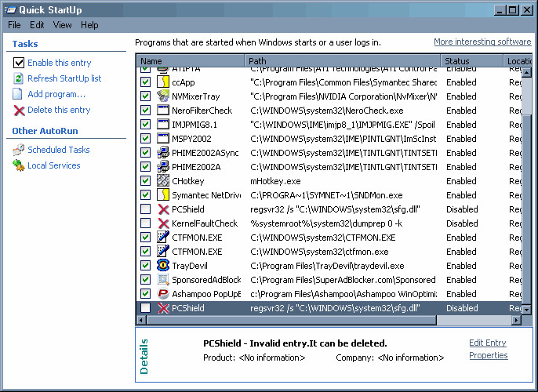Click the vertical scrollbar down arrow
Viewport: 538px width, 392px height.
pyautogui.click(x=526, y=310)
